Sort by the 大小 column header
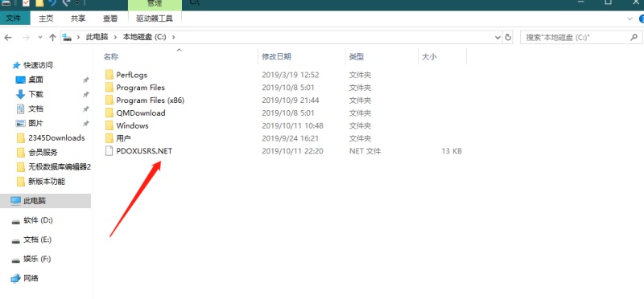 point(429,57)
